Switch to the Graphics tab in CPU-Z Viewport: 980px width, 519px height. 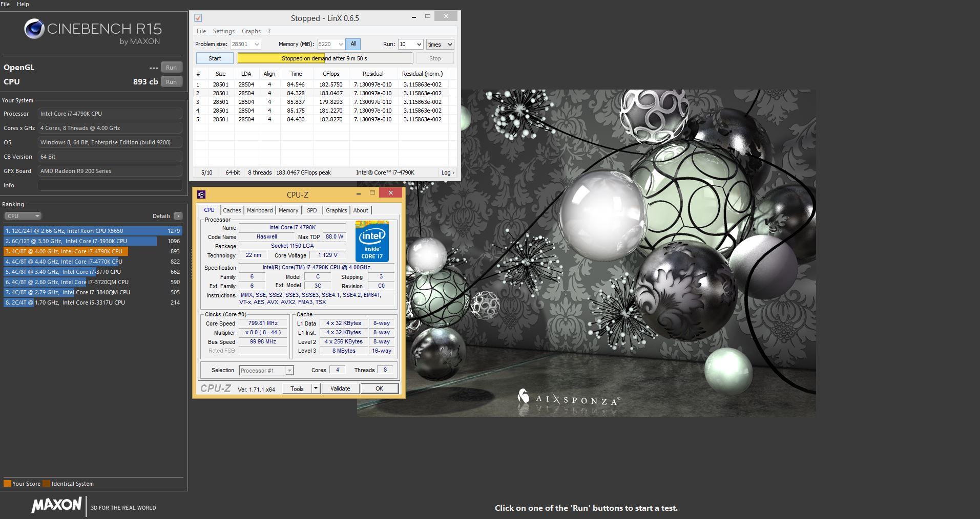336,210
